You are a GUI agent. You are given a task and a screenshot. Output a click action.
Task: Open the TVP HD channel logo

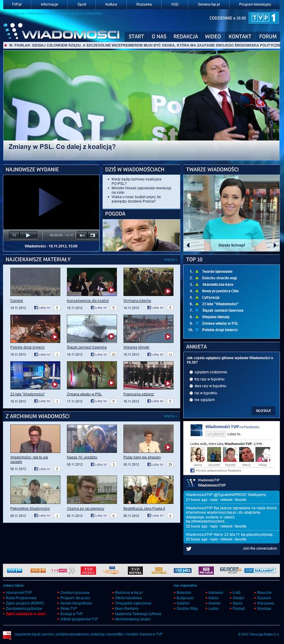(x=183, y=570)
